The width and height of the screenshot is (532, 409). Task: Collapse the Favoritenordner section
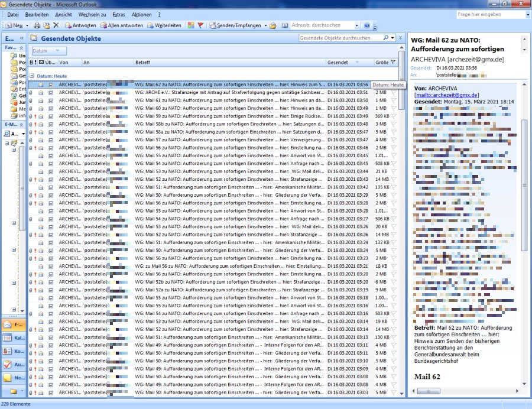click(x=21, y=48)
